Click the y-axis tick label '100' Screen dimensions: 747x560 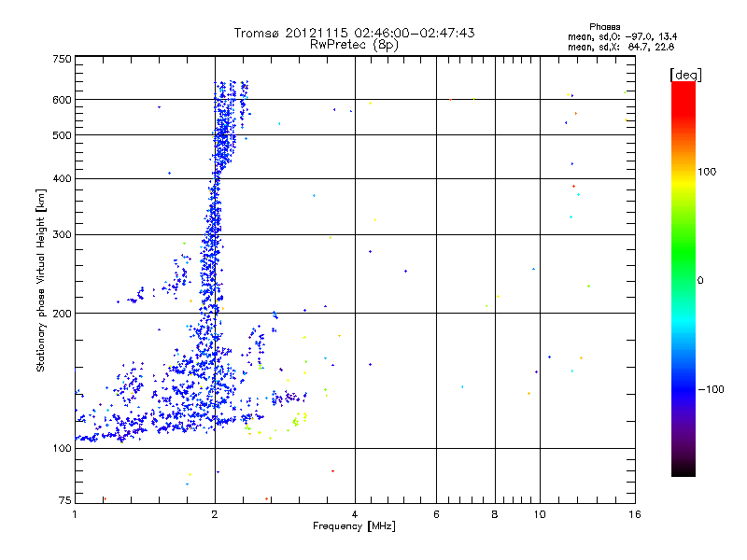tap(62, 448)
